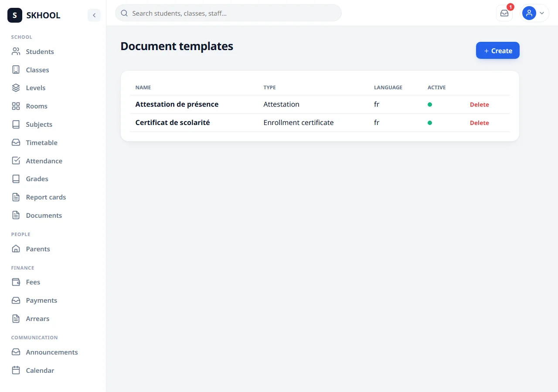Open Attendance label in sidebar
The image size is (558, 392).
click(44, 161)
